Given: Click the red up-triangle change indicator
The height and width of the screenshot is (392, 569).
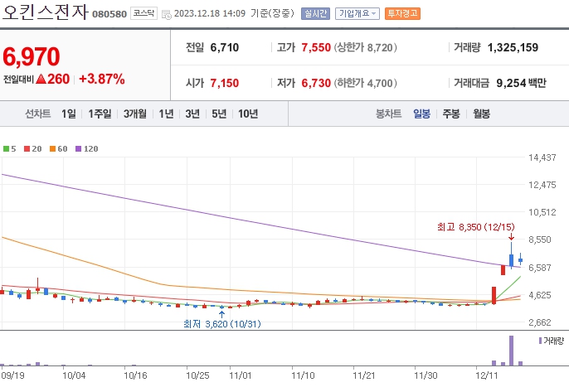Looking at the screenshot, I should (41, 79).
